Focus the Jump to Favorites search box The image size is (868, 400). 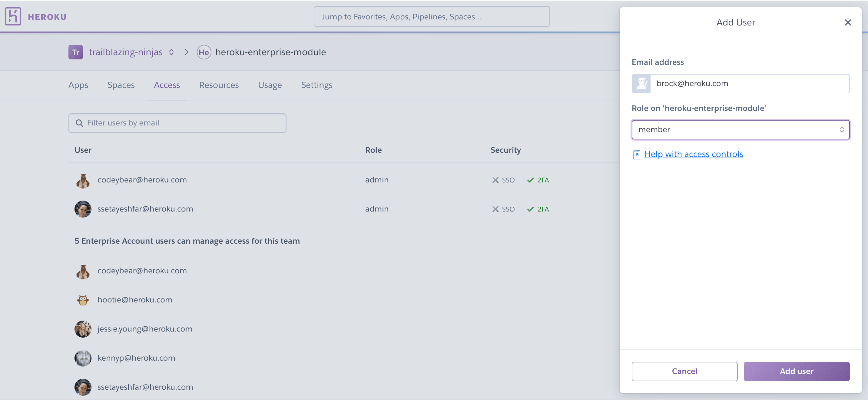point(432,17)
